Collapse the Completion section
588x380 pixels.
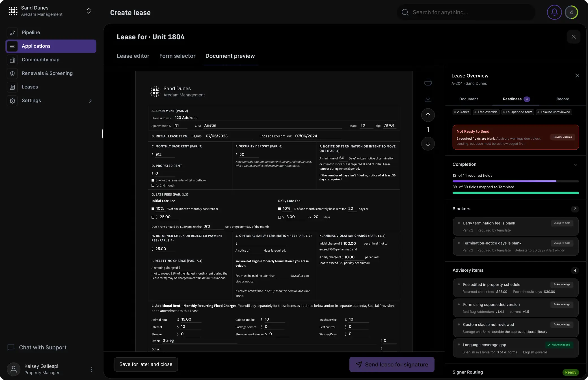click(576, 165)
